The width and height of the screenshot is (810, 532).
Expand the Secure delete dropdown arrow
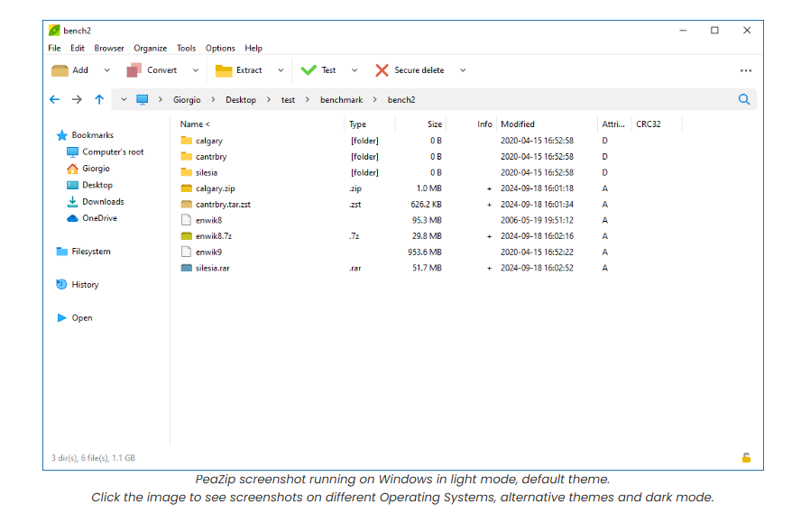point(463,70)
